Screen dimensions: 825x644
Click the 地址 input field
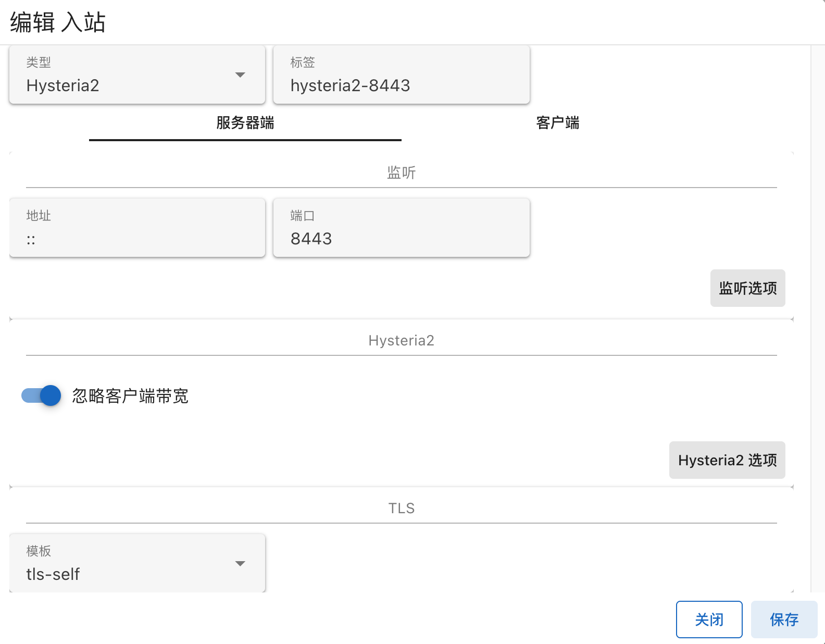137,228
